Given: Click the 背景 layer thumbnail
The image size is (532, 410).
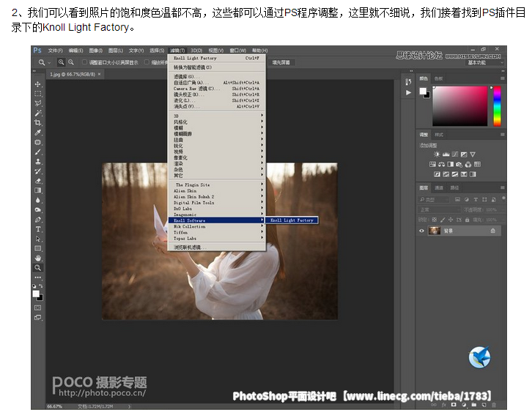Looking at the screenshot, I should click(x=435, y=231).
